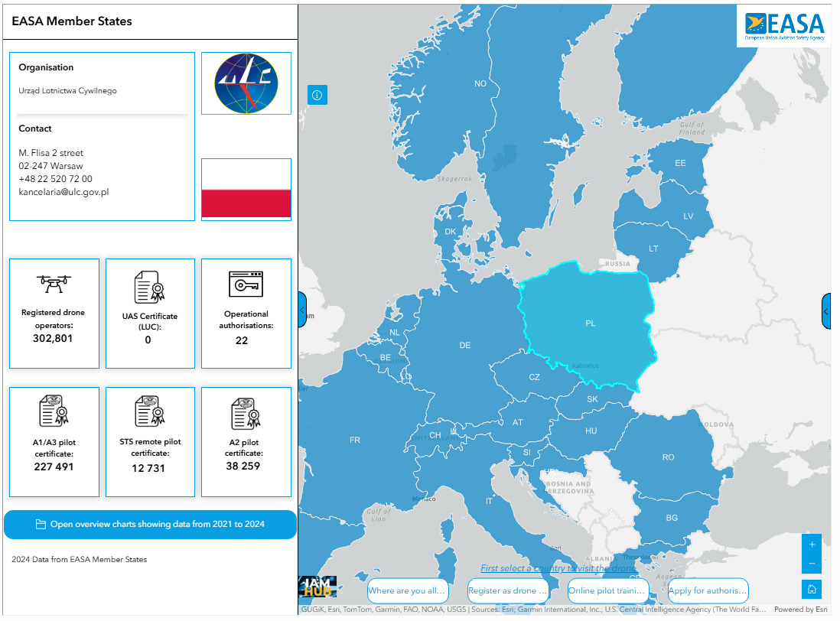Collapse the left side panel arrow

coord(302,310)
